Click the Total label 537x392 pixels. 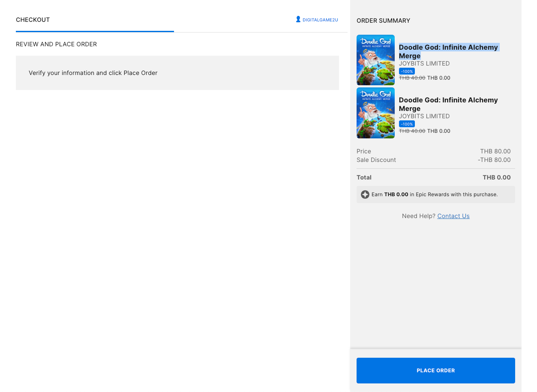[x=364, y=177]
